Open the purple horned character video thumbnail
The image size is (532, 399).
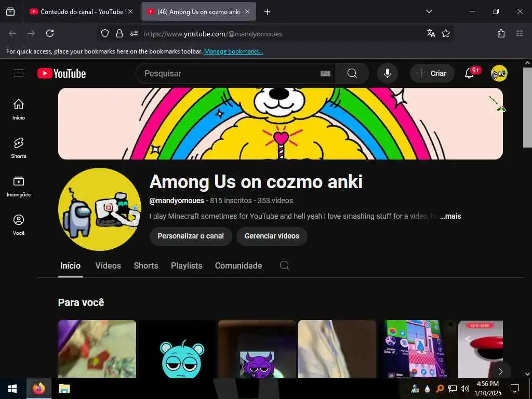[x=257, y=349]
